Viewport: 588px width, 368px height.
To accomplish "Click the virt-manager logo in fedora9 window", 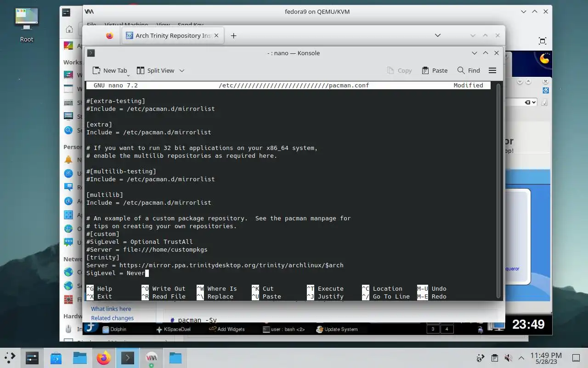I will (x=89, y=11).
